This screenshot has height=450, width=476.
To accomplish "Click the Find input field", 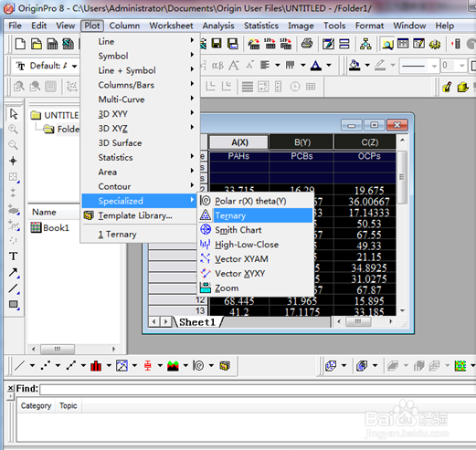I will pyautogui.click(x=258, y=389).
